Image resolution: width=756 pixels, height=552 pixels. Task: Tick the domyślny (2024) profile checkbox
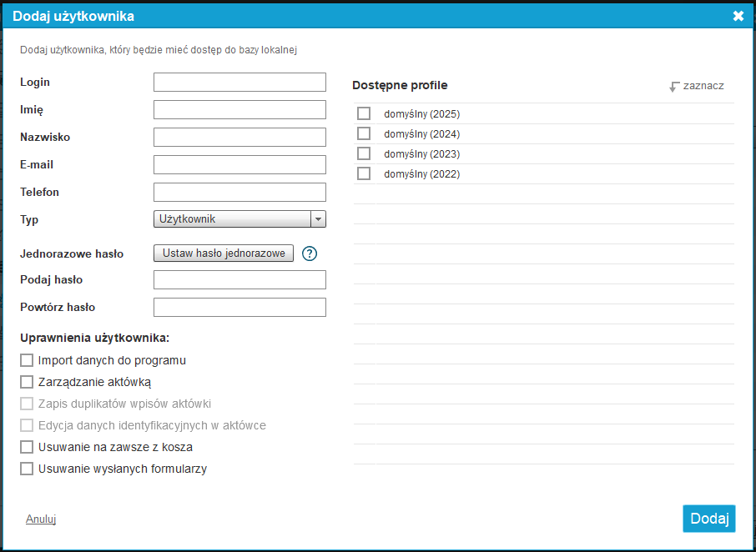click(364, 133)
